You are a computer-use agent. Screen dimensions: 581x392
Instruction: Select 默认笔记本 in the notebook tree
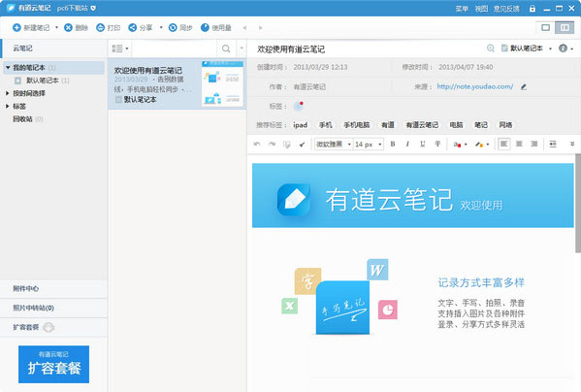tap(43, 81)
